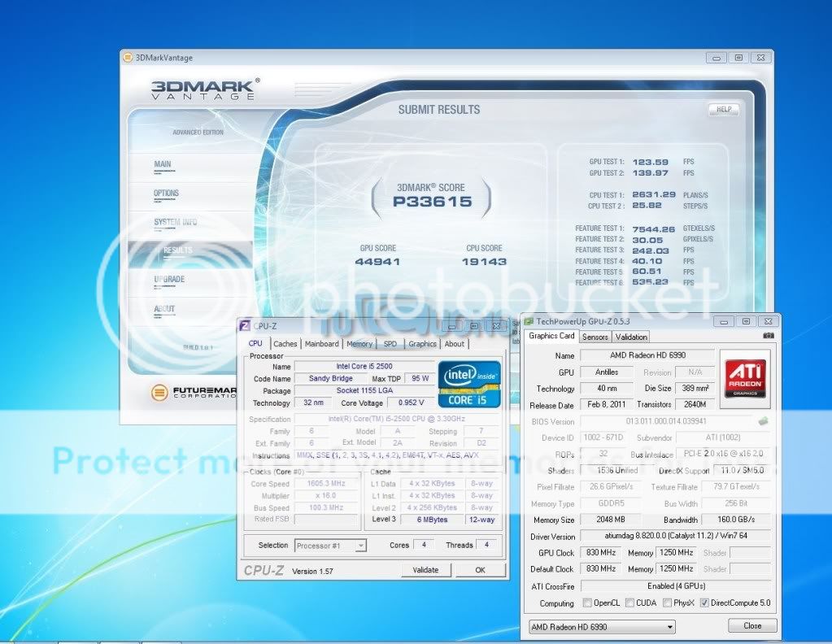832x644 pixels.
Task: Open the Processor #1 selection dropdown
Action: pos(330,546)
